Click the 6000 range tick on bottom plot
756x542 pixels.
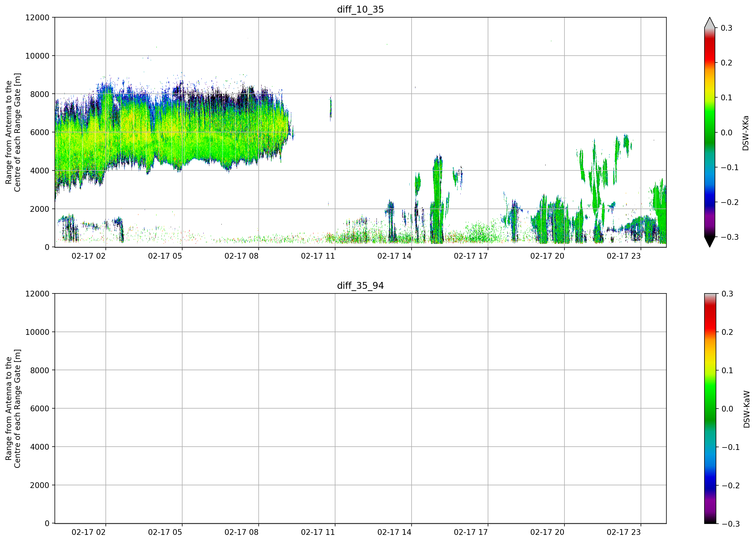(x=40, y=409)
